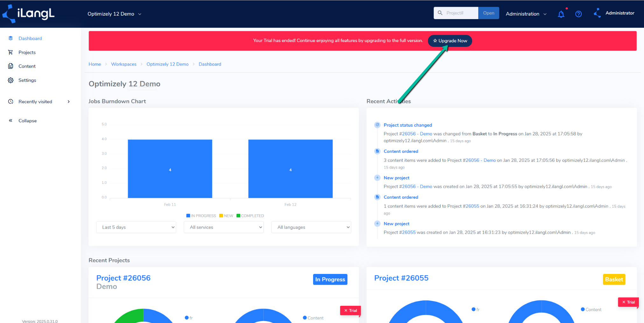Click the Trial tag on Project #26056
Image resolution: width=644 pixels, height=323 pixels.
350,310
